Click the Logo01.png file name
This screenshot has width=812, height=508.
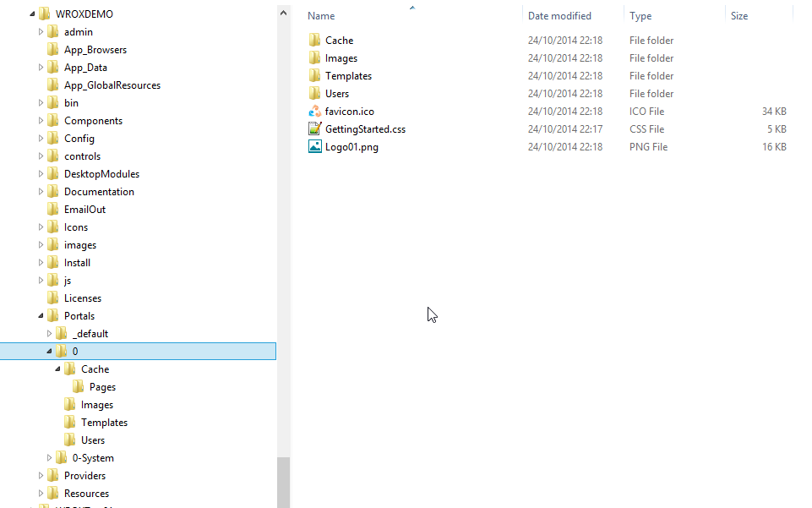(x=352, y=147)
